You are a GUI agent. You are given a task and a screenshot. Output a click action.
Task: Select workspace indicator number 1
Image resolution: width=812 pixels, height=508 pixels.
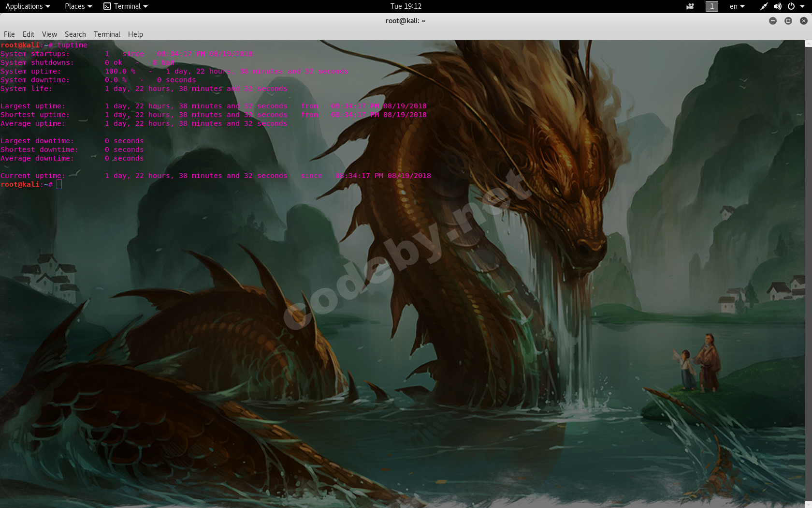(x=711, y=6)
